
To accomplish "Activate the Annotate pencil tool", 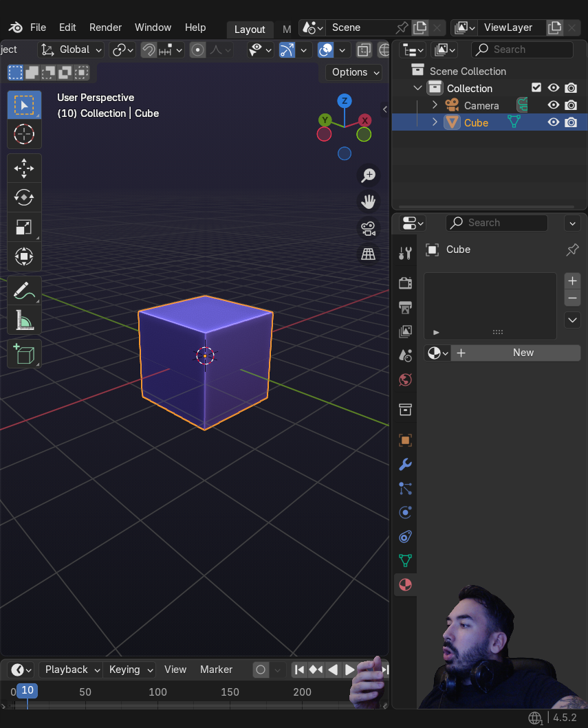I will pyautogui.click(x=24, y=291).
